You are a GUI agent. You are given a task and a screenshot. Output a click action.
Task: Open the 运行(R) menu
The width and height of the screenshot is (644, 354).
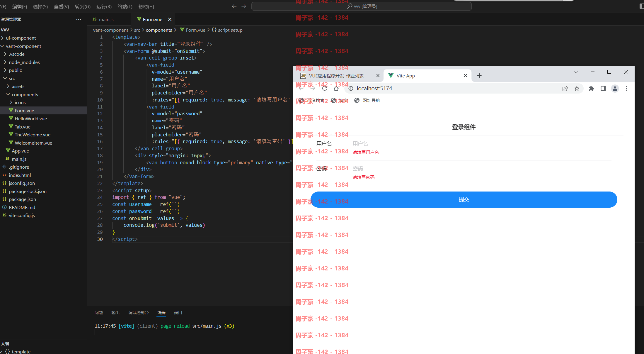tap(104, 6)
